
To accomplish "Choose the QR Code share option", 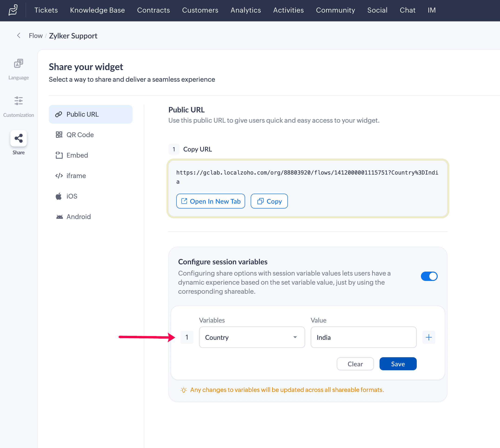I will [80, 135].
